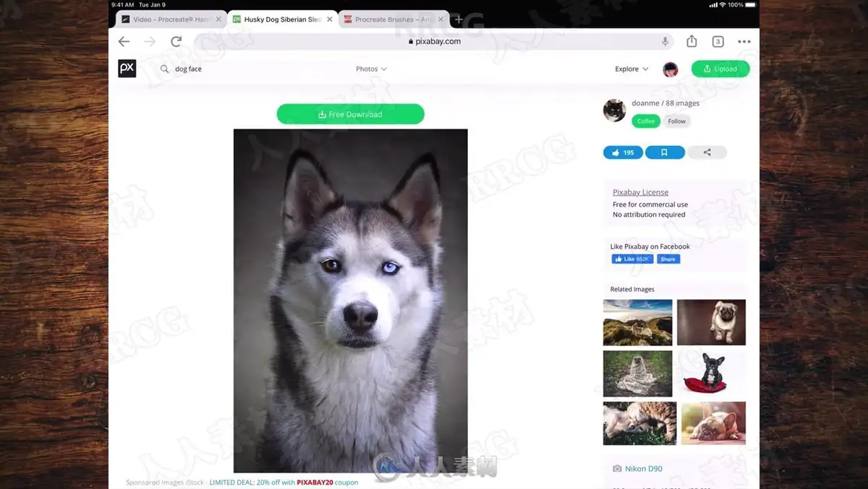
Task: Select the Husky Dog Siberian tab
Action: tap(282, 20)
